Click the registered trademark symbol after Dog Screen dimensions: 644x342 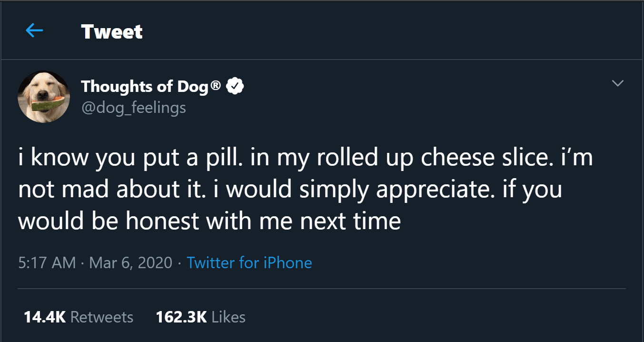pos(216,86)
